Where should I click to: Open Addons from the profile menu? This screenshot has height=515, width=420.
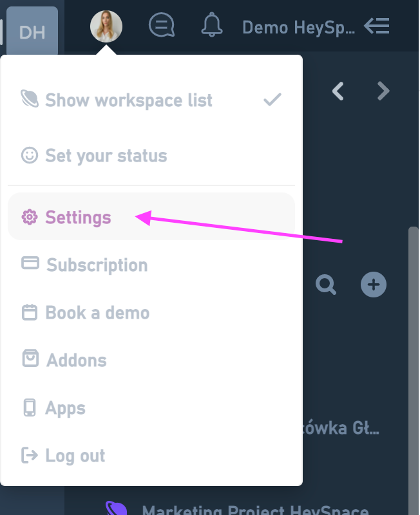coord(76,360)
